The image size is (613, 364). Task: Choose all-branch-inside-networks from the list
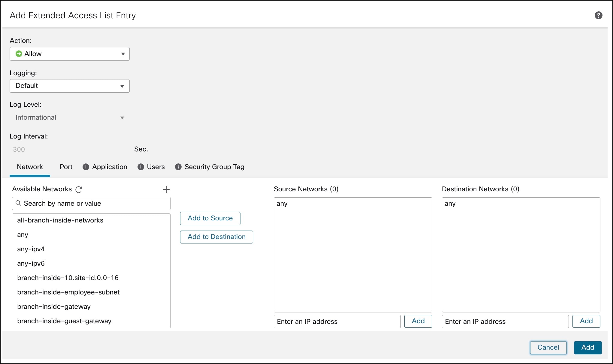(x=60, y=220)
